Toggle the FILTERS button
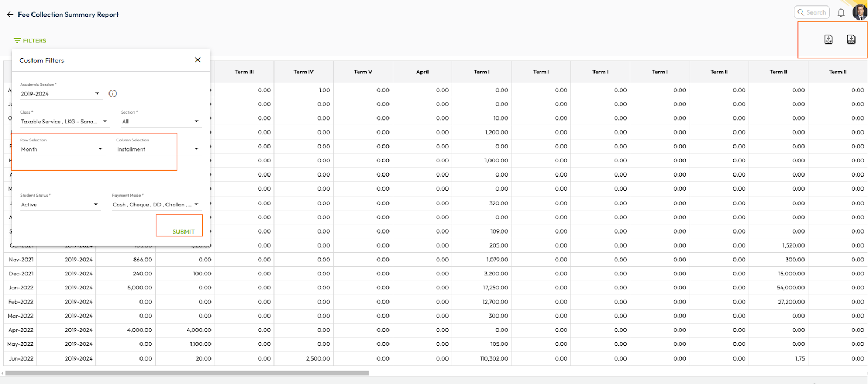 tap(30, 41)
